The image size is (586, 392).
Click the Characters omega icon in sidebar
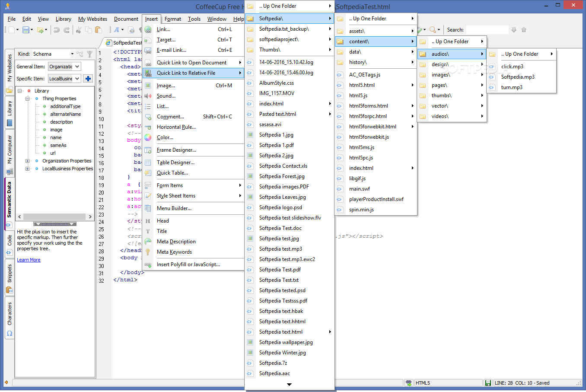click(x=10, y=334)
